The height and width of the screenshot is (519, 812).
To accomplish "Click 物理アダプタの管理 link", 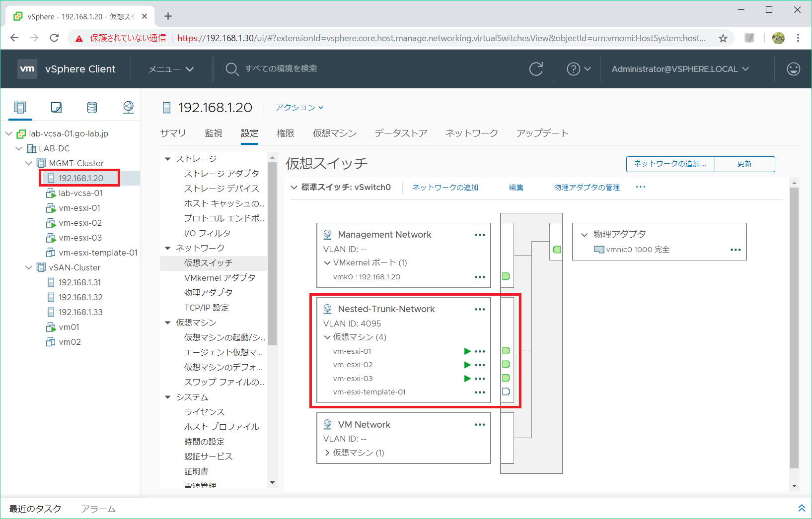I will 587,187.
